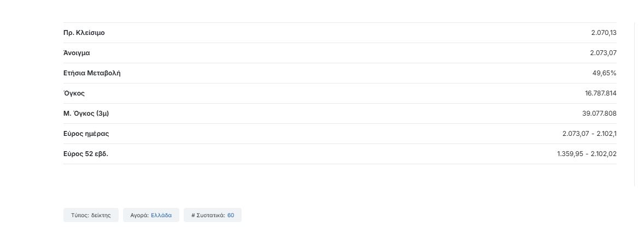
Task: Click the vertical divider right of the table
Action: click(634, 104)
